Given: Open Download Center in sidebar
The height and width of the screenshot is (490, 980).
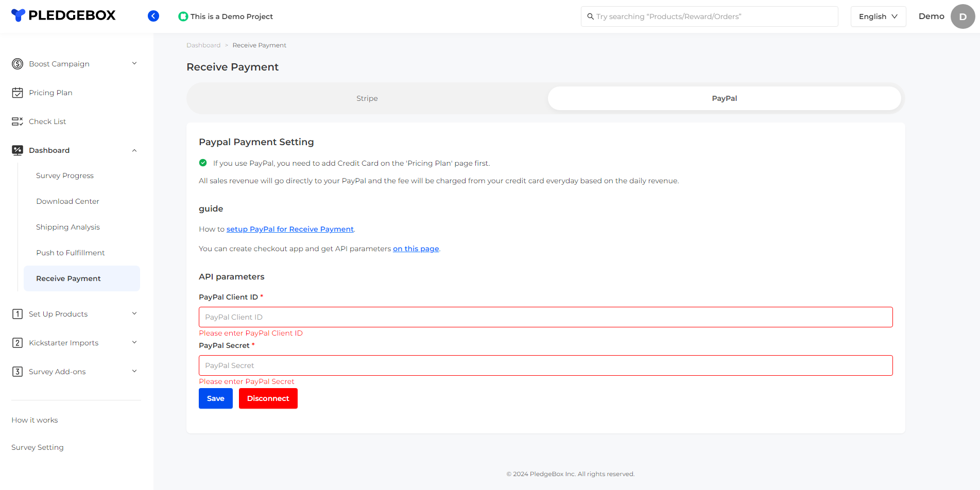Looking at the screenshot, I should coord(67,201).
